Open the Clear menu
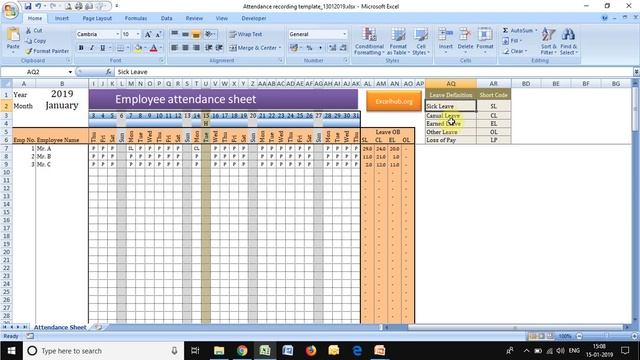Image resolution: width=640 pixels, height=360 pixels. coord(516,51)
